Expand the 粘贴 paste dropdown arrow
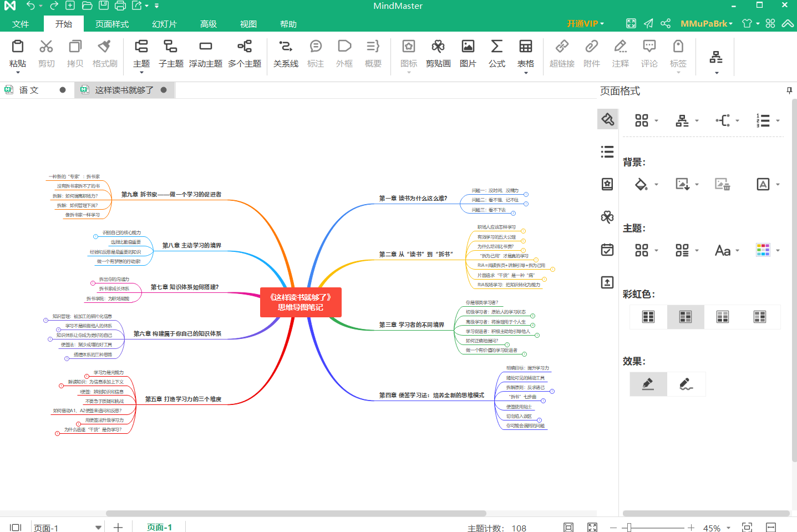The width and height of the screenshot is (797, 532). click(18, 73)
